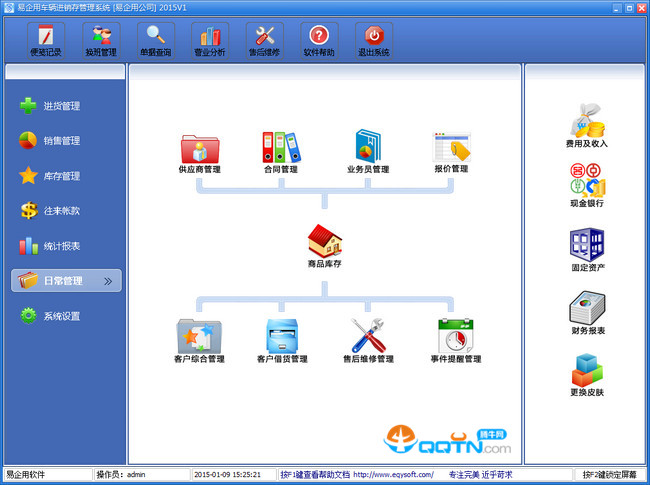Open 供应商管理 supplier management icon
The height and width of the screenshot is (485, 650).
(199, 148)
